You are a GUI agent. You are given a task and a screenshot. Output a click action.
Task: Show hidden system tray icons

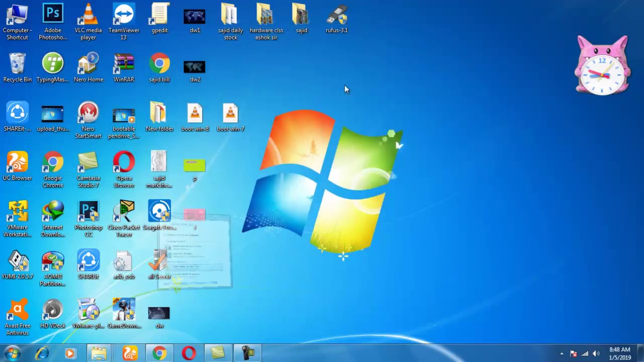(x=562, y=353)
